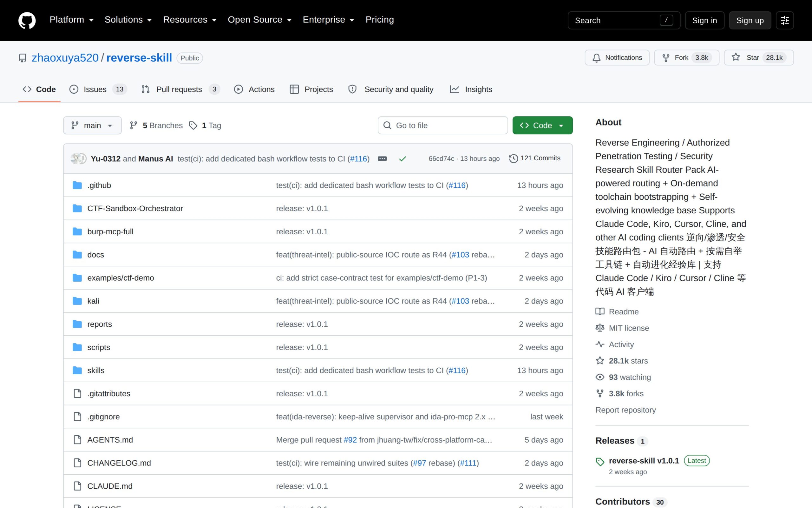The height and width of the screenshot is (508, 812).
Task: Open the CTF-Sandbox-Orchestrator folder
Action: coord(135,208)
